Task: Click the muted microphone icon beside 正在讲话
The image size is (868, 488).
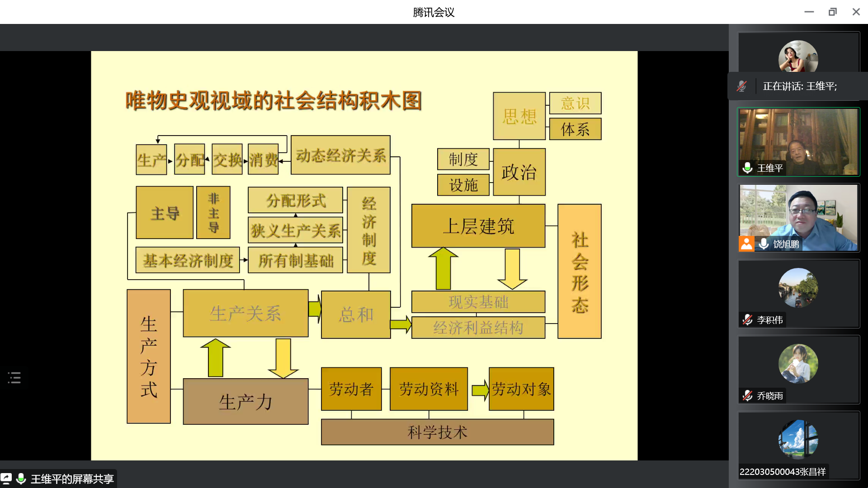Action: pos(741,86)
